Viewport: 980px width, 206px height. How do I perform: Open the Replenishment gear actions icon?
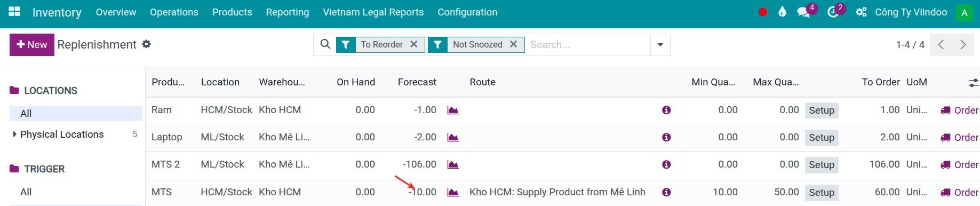pos(146,44)
